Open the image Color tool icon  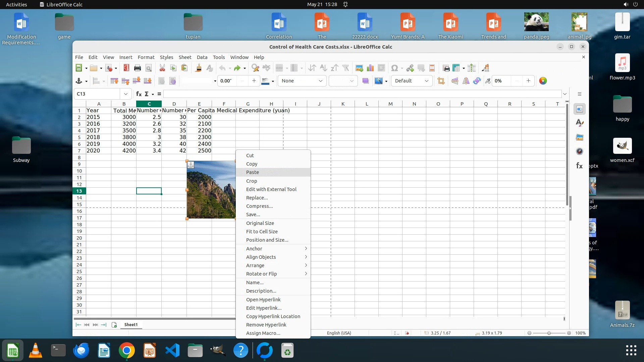point(543,81)
